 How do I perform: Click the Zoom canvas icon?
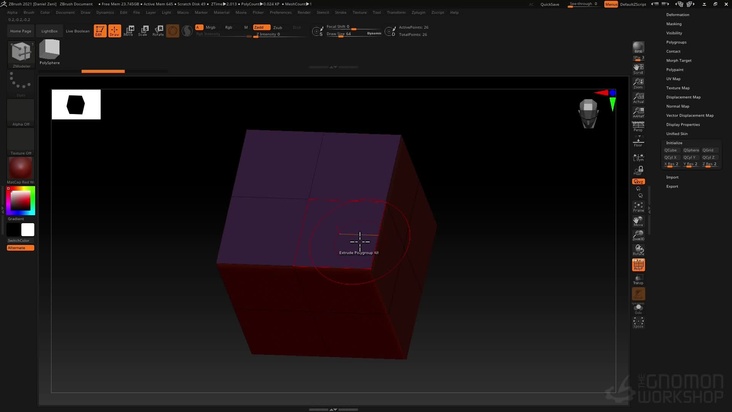pos(638,84)
